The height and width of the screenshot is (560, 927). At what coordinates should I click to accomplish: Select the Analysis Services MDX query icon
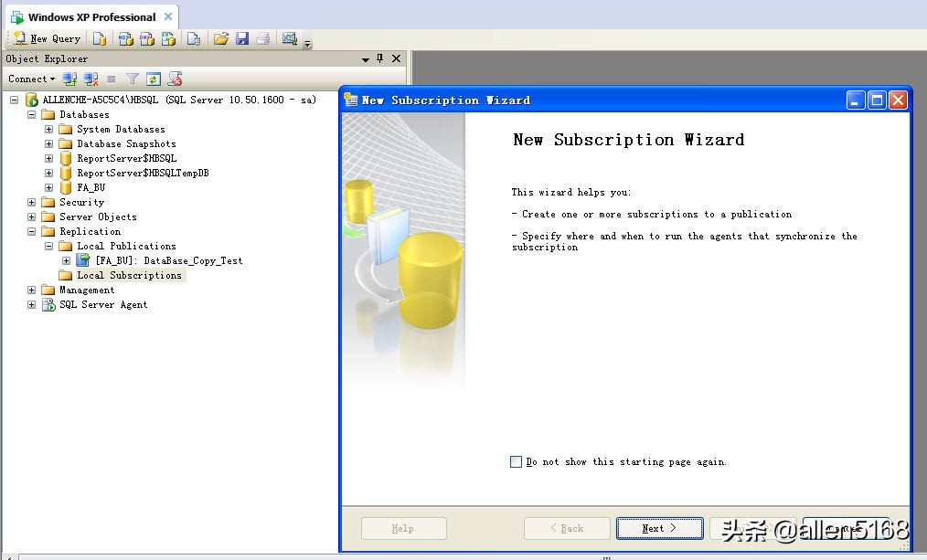click(x=123, y=38)
